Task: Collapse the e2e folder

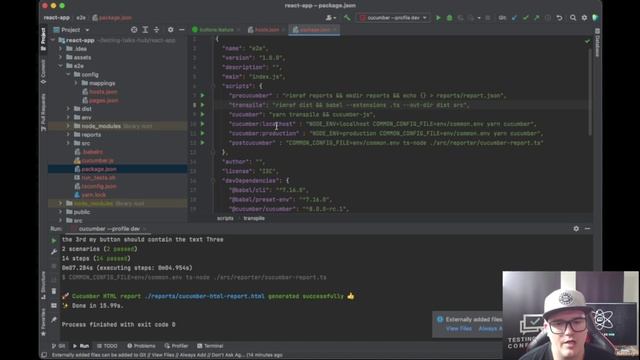Action: click(61, 66)
